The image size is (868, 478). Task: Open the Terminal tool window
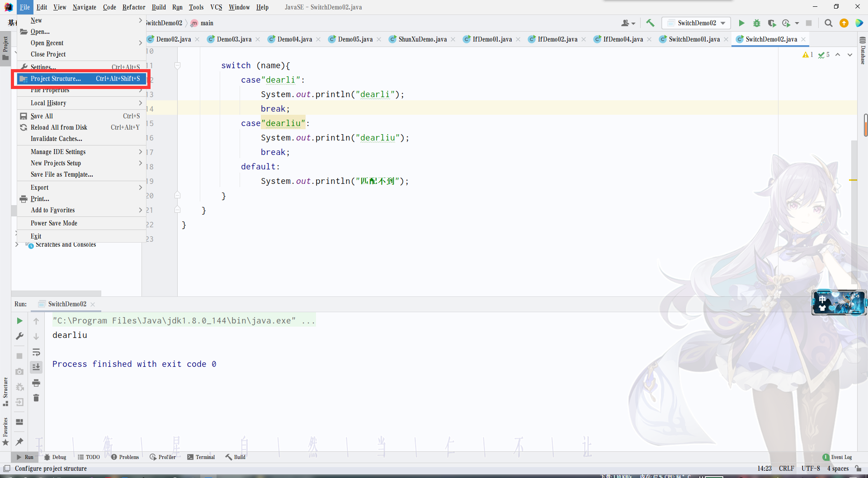click(x=201, y=457)
